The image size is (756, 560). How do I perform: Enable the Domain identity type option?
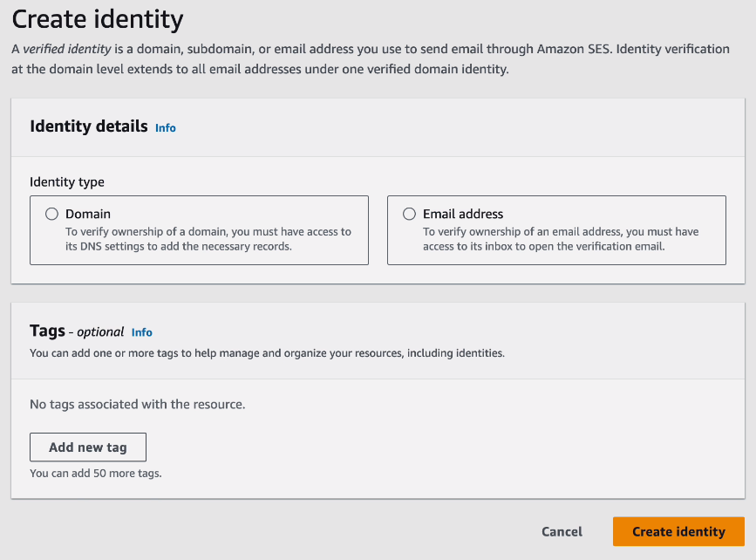pyautogui.click(x=51, y=213)
